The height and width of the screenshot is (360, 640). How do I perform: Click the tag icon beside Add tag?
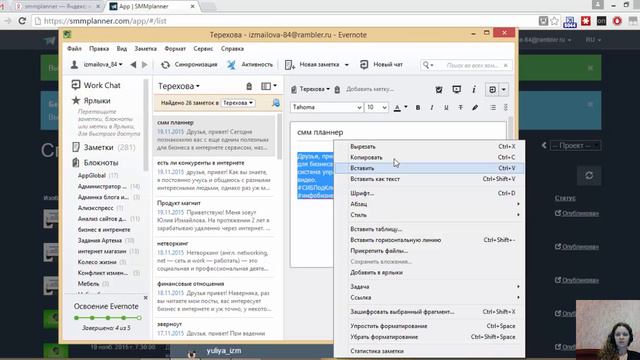[x=337, y=89]
